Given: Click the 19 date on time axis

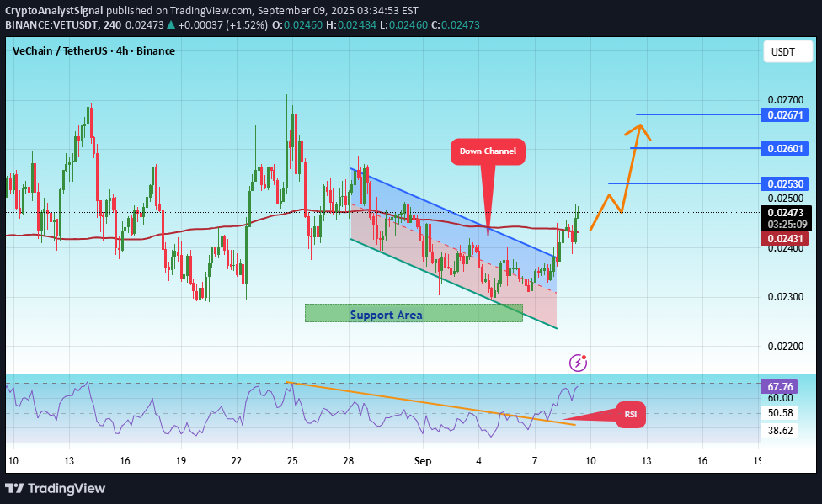Looking at the screenshot, I should click(181, 461).
